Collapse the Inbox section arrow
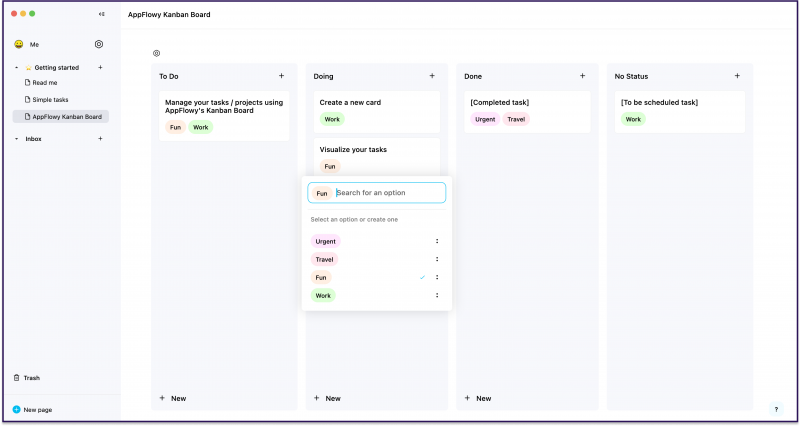This screenshot has width=800, height=426. click(x=16, y=139)
